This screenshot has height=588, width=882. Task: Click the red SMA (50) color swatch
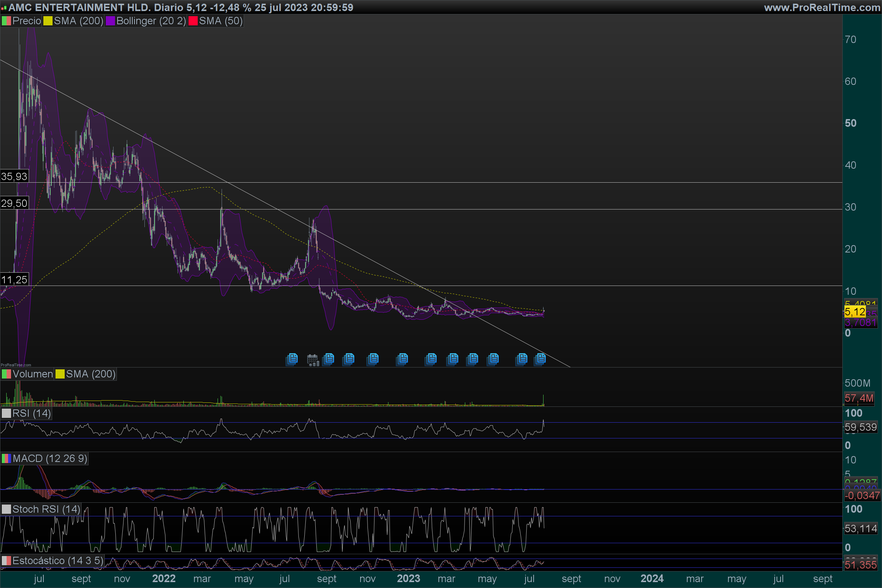click(193, 21)
